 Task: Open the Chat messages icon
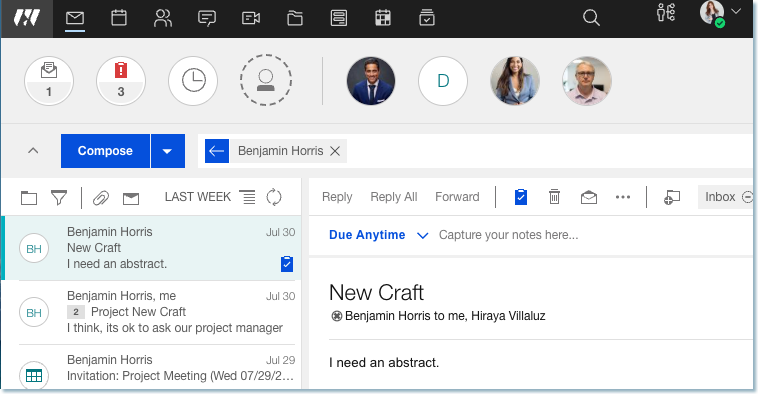pyautogui.click(x=207, y=18)
